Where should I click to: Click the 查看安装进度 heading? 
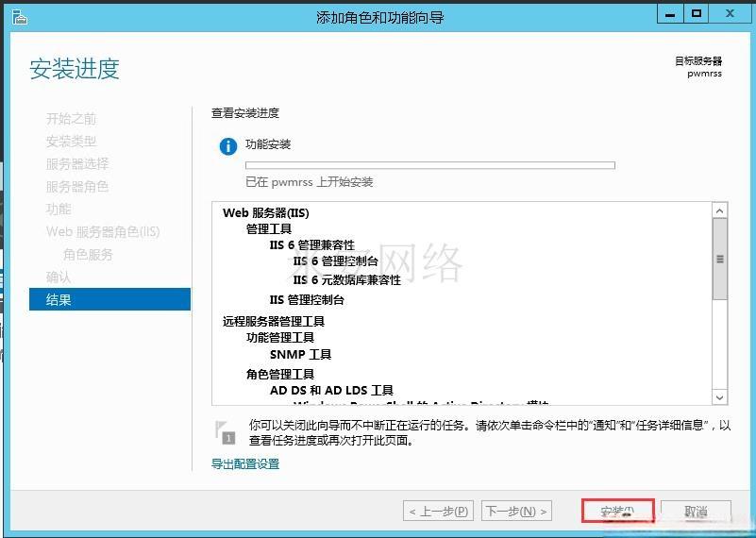click(245, 113)
